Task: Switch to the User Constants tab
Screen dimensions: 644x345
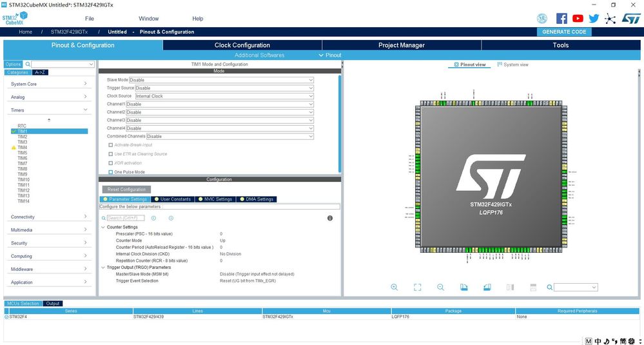Action: click(x=173, y=199)
